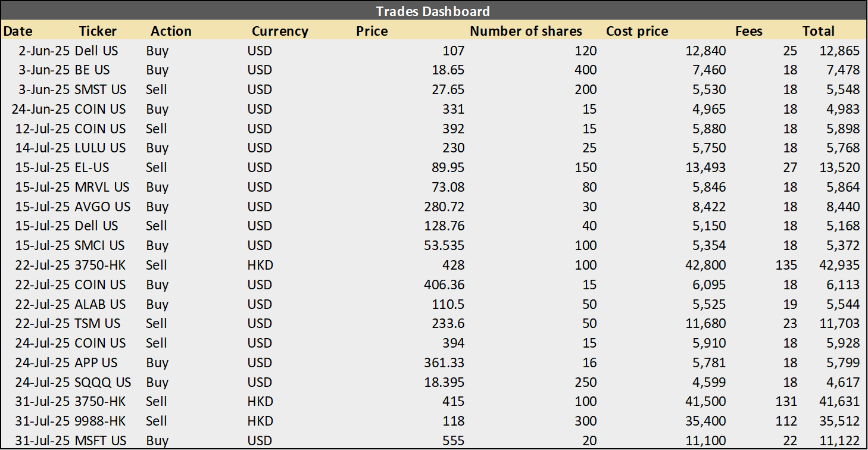868x450 pixels.
Task: Select the Action column header
Action: coord(171,31)
